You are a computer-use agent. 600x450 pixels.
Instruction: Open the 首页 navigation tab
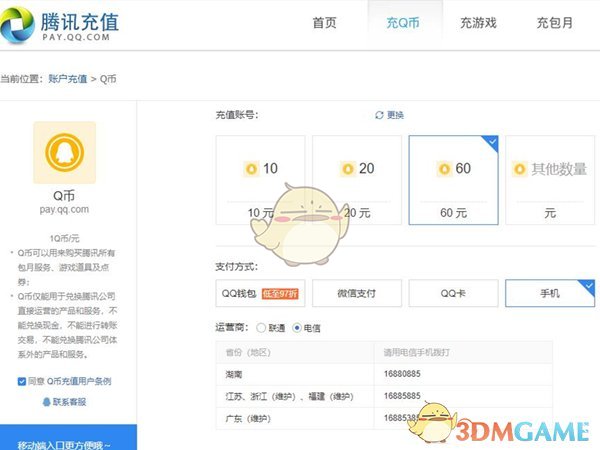(324, 23)
